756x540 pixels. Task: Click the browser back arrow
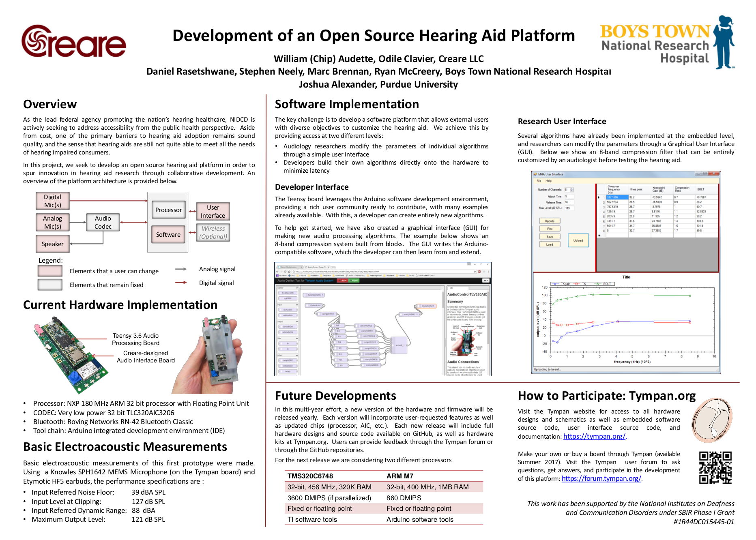(277, 272)
